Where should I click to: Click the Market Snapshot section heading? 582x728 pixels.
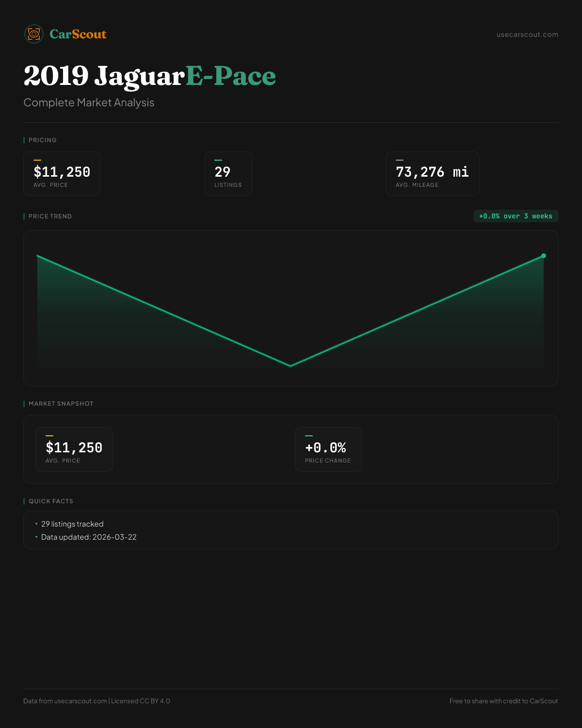(x=61, y=404)
